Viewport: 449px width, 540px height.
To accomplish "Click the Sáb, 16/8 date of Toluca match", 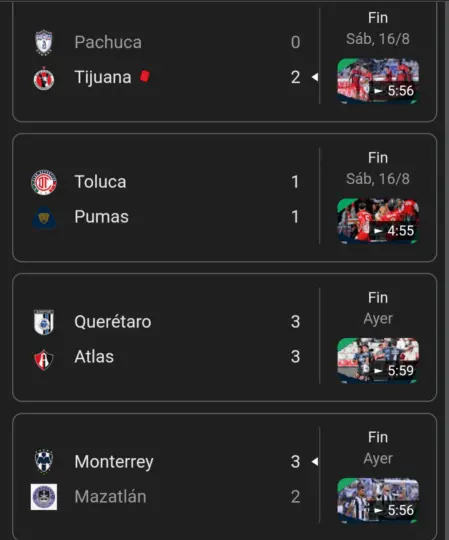I will pos(378,179).
